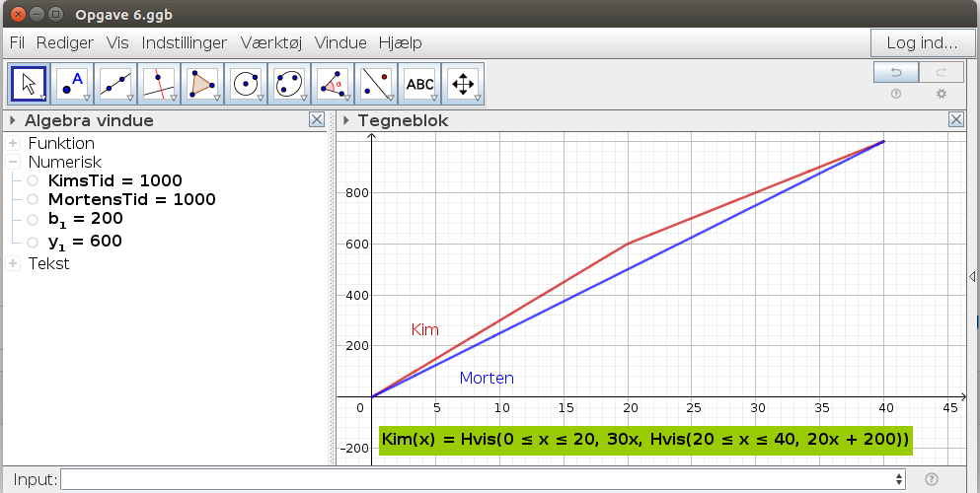This screenshot has height=493, width=980.
Task: Select the Move Graphics View tool
Action: click(463, 84)
